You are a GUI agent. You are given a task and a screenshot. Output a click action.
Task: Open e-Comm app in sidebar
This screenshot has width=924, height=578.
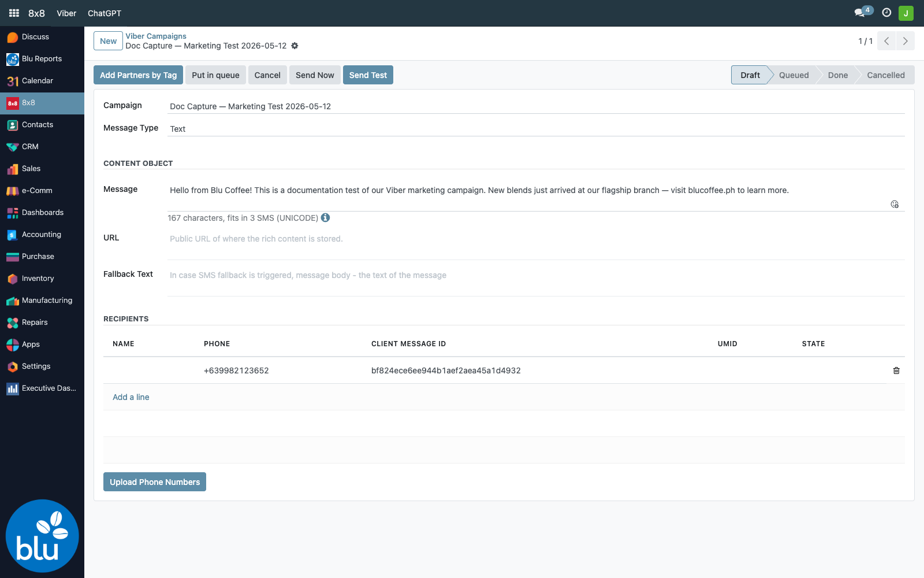point(42,191)
